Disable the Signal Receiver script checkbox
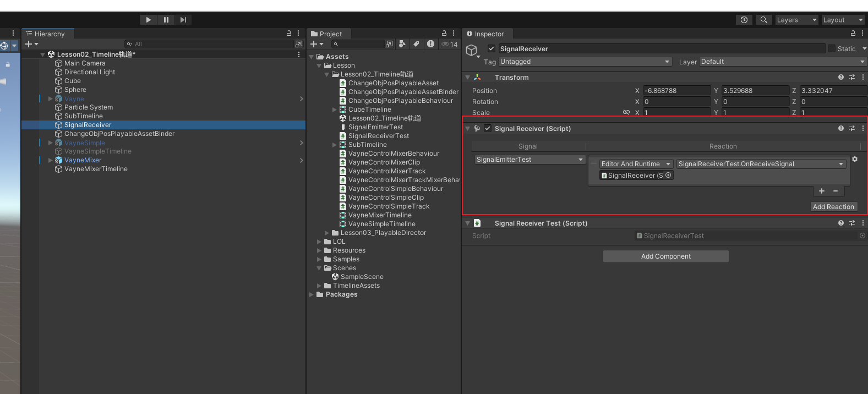 tap(487, 128)
